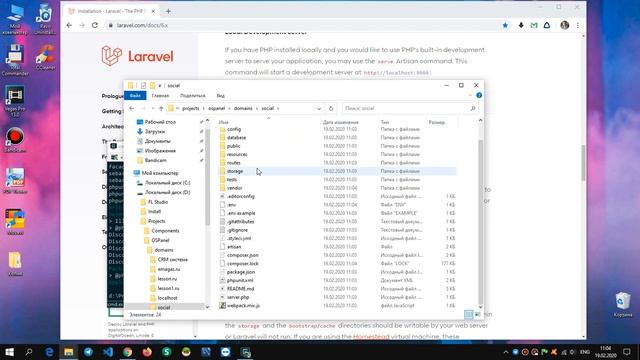
Task: Expand the address bar history dropdown
Action: (x=319, y=109)
